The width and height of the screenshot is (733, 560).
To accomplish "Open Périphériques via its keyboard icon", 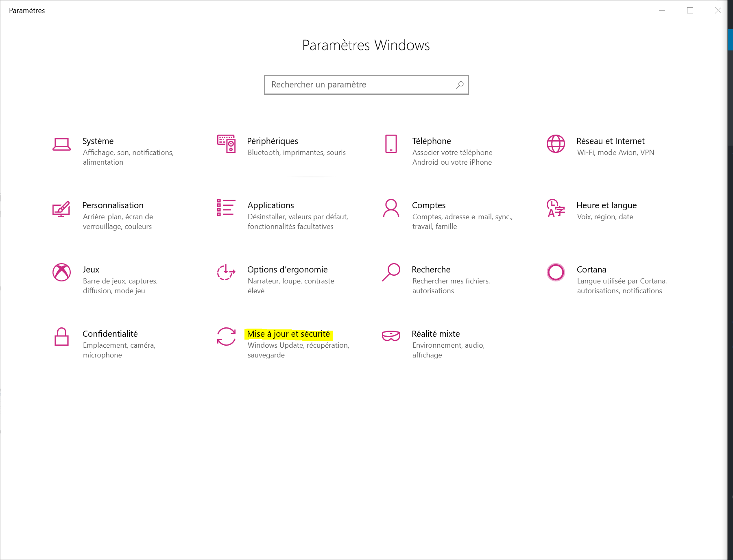I will (x=226, y=144).
